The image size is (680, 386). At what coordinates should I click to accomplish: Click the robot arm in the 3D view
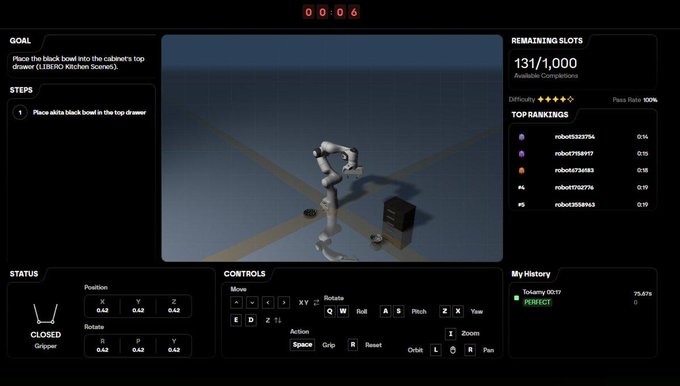click(334, 182)
